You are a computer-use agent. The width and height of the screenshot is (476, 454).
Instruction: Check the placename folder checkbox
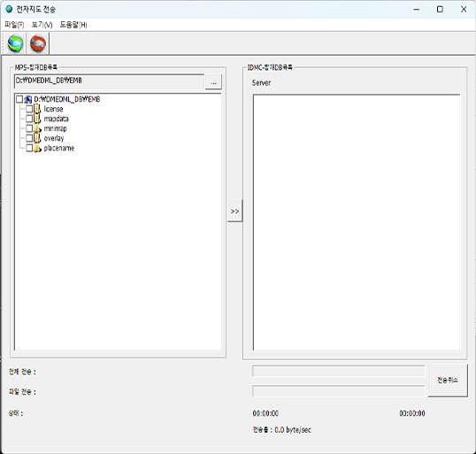tap(29, 148)
